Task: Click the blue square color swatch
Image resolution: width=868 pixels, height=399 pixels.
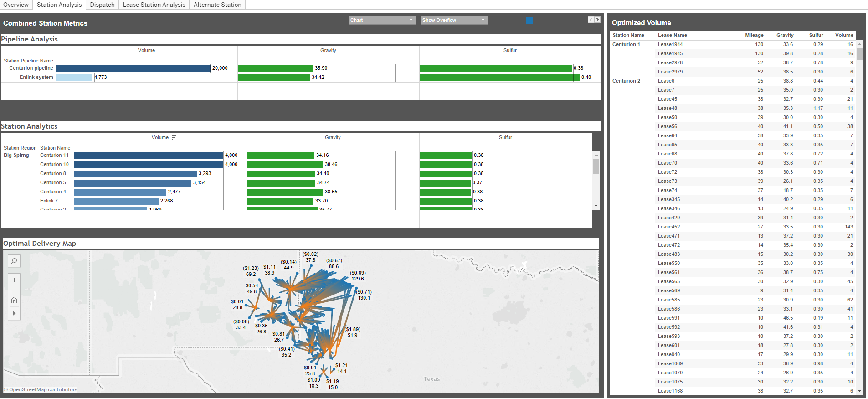Action: (529, 20)
